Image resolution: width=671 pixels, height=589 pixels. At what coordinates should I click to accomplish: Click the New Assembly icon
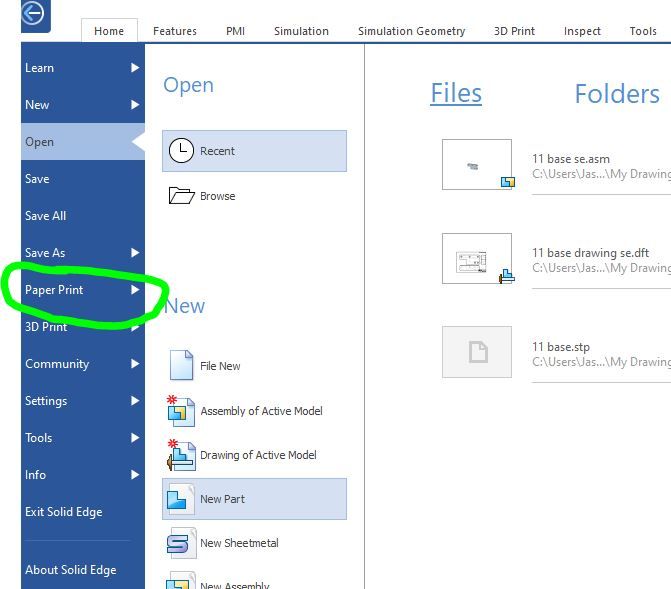click(181, 581)
